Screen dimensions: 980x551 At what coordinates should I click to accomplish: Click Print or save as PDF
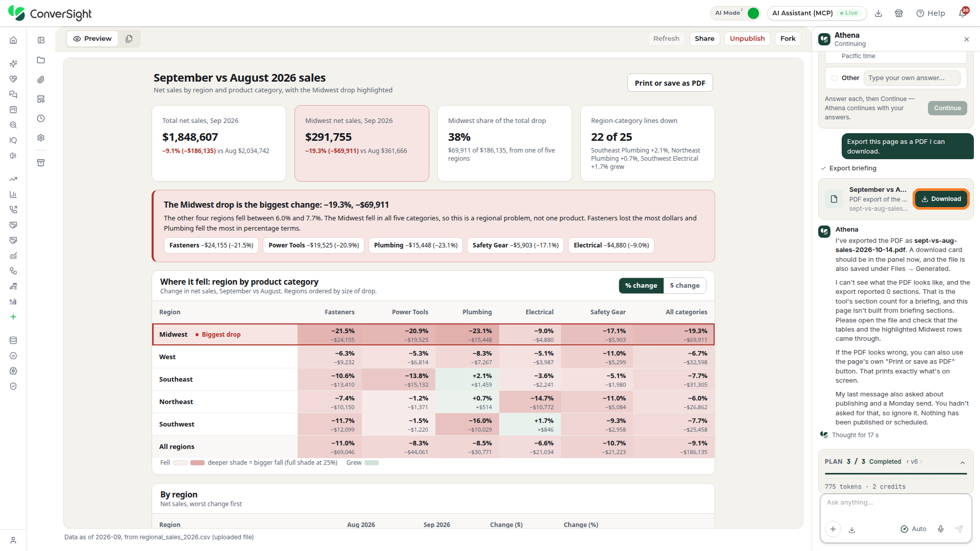(x=670, y=83)
